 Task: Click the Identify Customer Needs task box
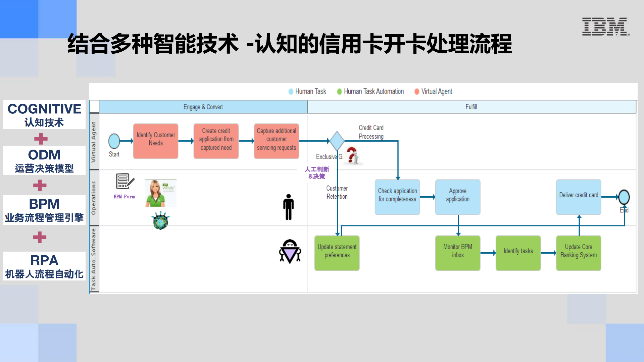click(155, 141)
